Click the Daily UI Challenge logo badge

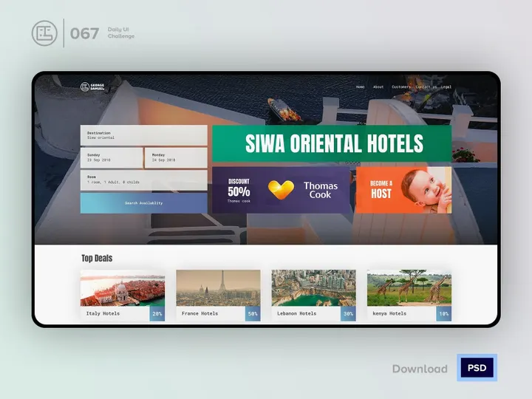click(x=44, y=33)
